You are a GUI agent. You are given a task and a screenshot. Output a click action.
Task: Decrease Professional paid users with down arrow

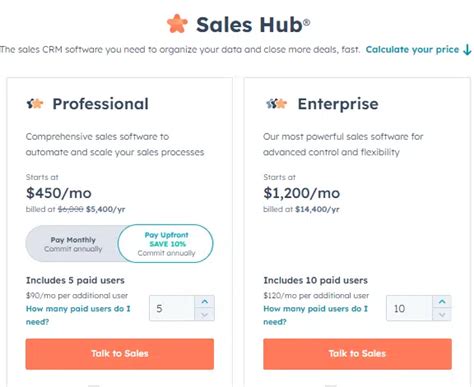point(204,315)
